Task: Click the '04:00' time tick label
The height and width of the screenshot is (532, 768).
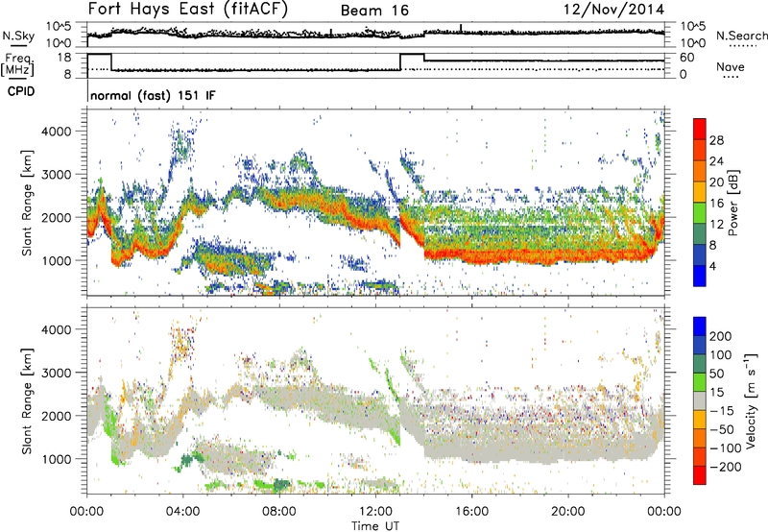Action: point(182,512)
